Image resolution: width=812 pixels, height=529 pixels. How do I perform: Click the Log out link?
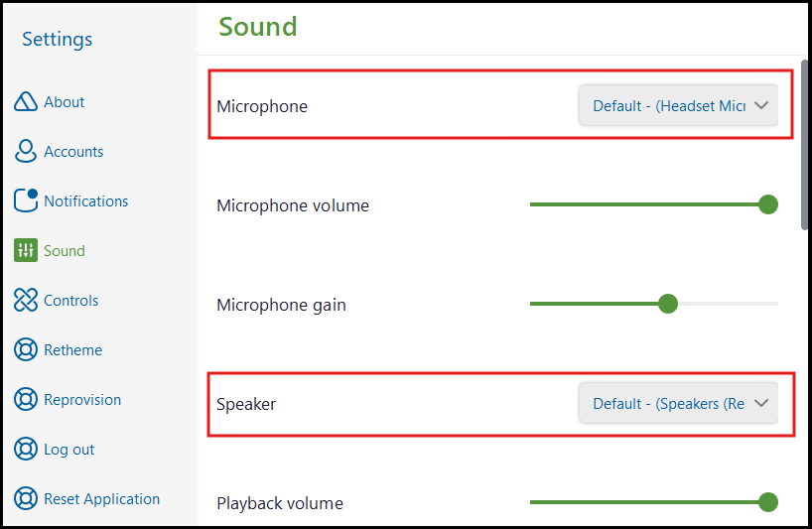[68, 450]
